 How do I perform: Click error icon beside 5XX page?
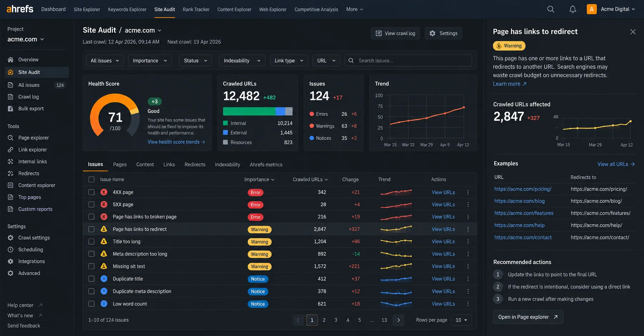104,205
